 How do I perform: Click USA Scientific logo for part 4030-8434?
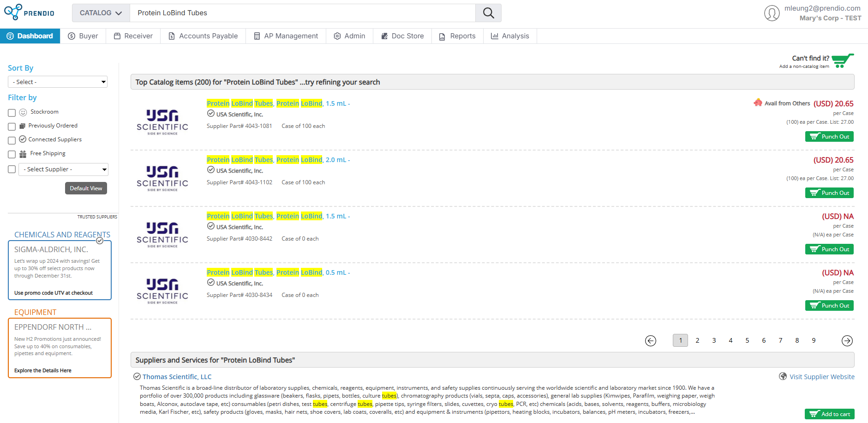162,291
